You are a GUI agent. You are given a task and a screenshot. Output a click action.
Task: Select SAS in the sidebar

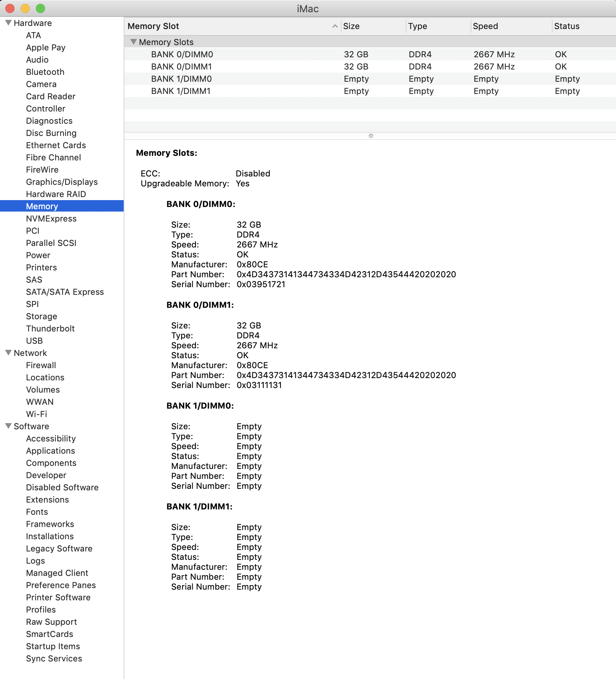[34, 280]
